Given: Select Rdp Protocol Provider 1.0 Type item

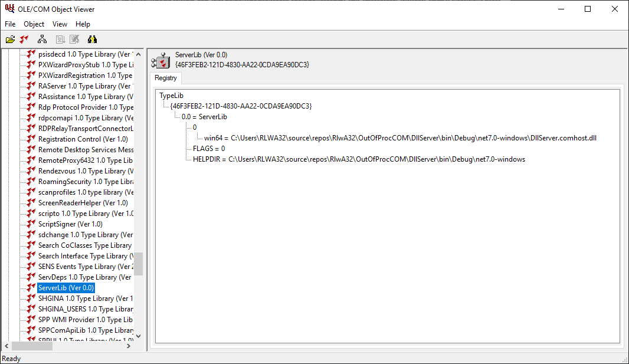Looking at the screenshot, I should click(x=86, y=107).
